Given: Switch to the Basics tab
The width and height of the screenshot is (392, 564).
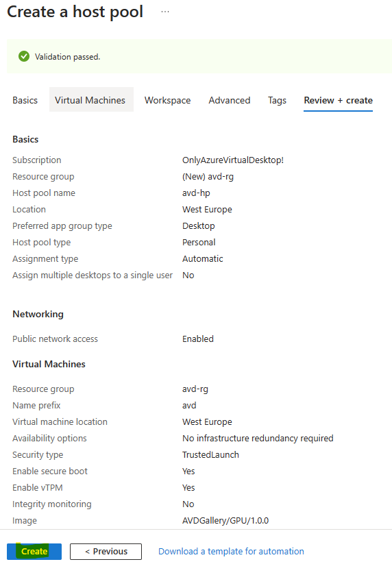Looking at the screenshot, I should (x=25, y=100).
